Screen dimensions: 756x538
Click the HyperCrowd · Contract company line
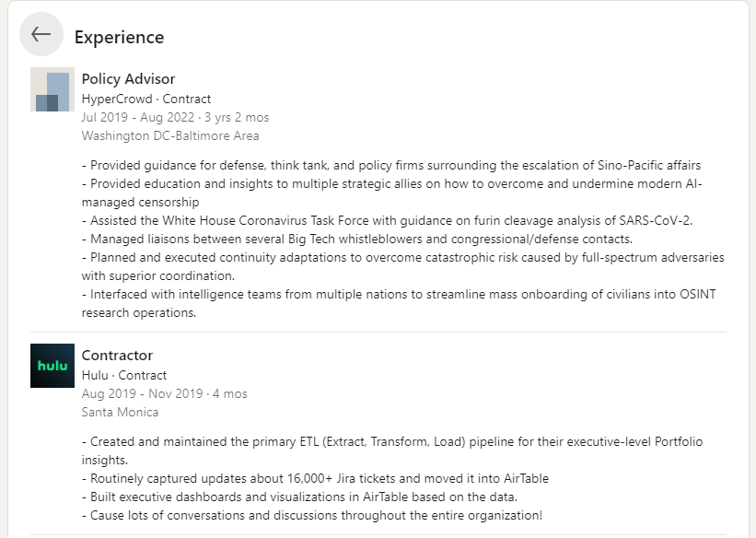pyautogui.click(x=146, y=99)
